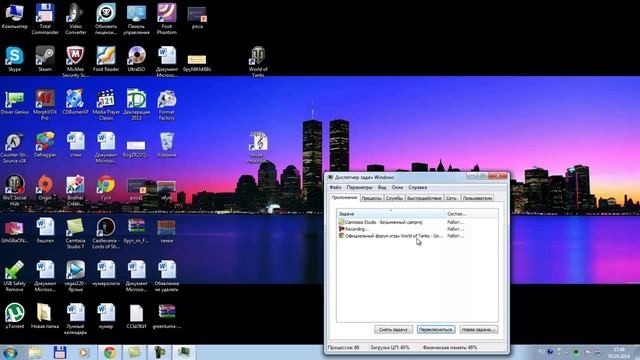Launch the Format Factory desktop shortcut
640x360 pixels.
click(x=167, y=104)
